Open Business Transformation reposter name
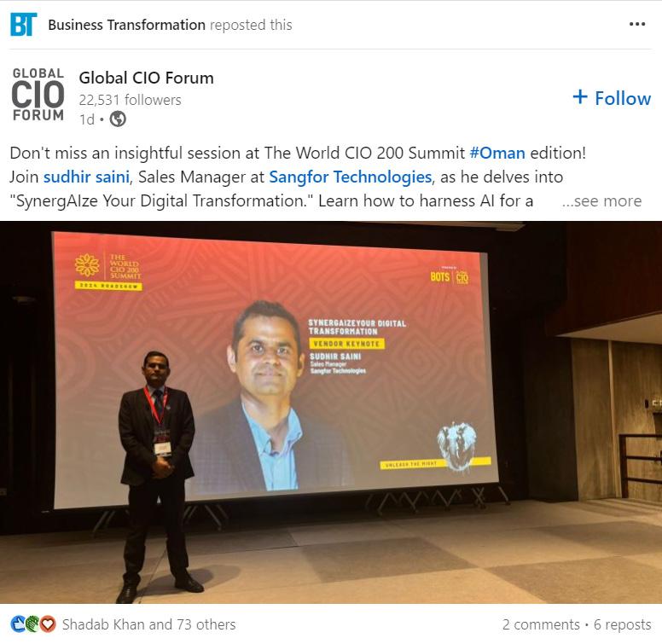 click(126, 25)
